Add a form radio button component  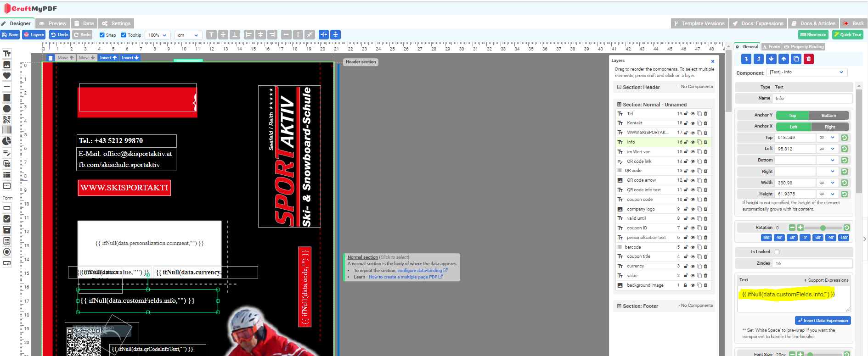7,252
